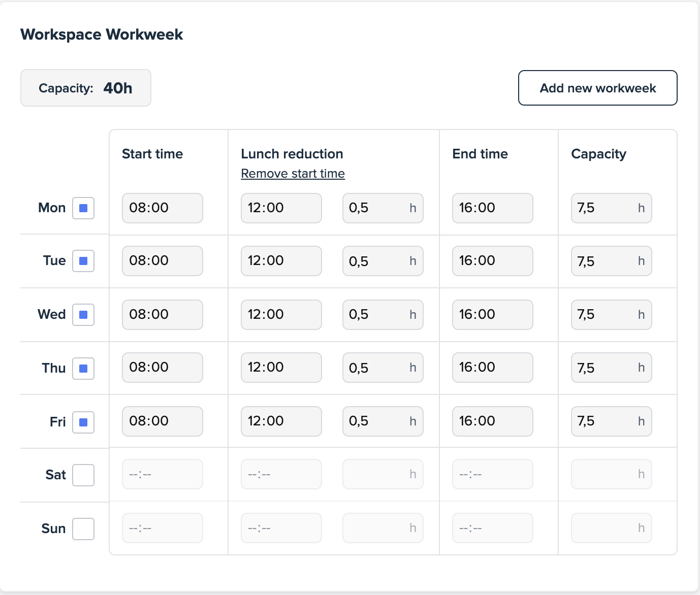Viewport: 700px width, 595px height.
Task: Enable Saturday as a workday
Action: (x=83, y=475)
